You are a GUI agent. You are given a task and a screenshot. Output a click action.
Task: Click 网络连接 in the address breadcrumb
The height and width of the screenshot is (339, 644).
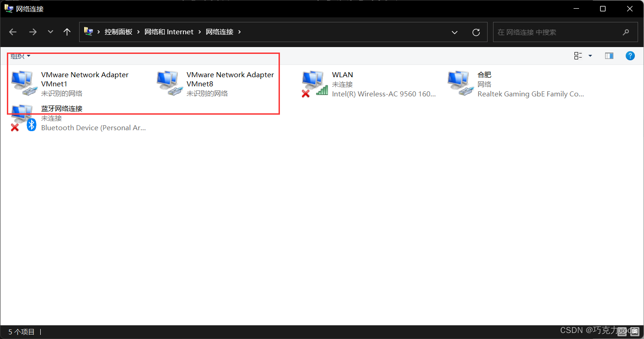coord(220,32)
